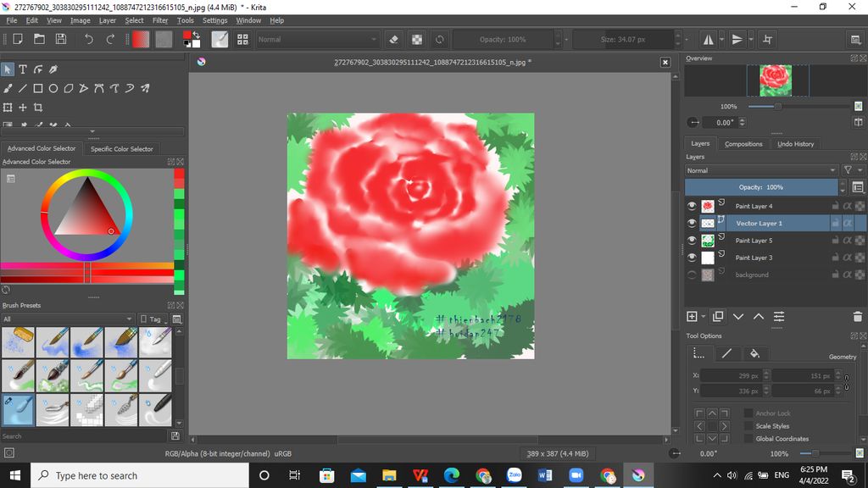Viewport: 868px width, 488px height.
Task: Select the Crop tool
Action: 38,108
